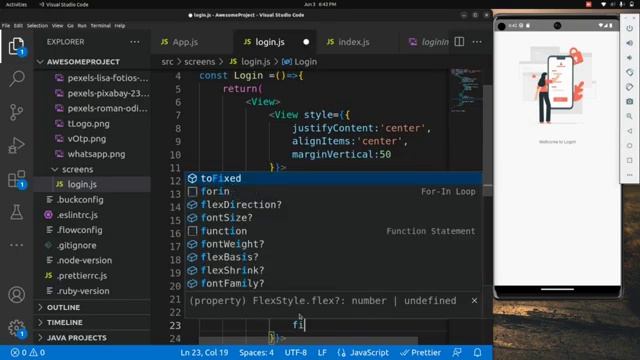This screenshot has width=640, height=360.
Task: Tap the emulator Home circle button
Action: click(629, 146)
